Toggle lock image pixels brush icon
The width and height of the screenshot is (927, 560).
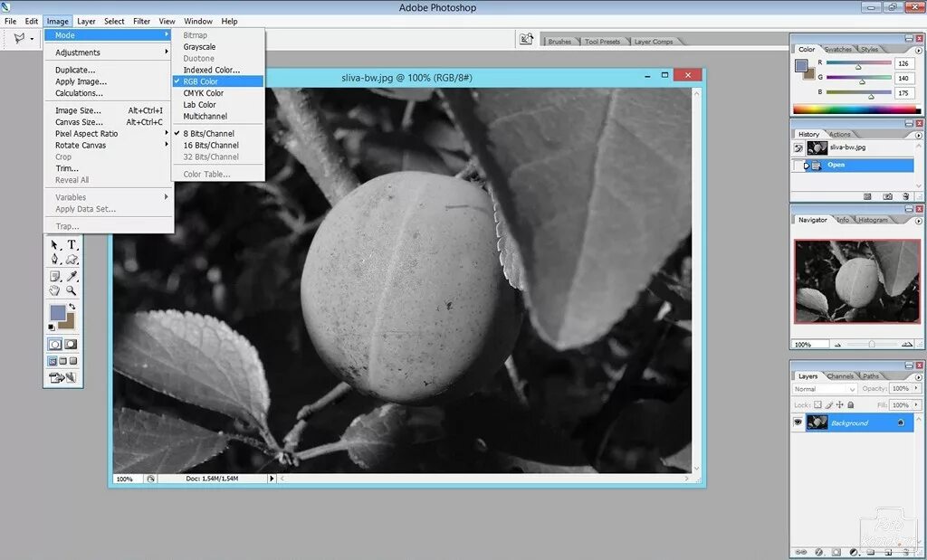(829, 404)
